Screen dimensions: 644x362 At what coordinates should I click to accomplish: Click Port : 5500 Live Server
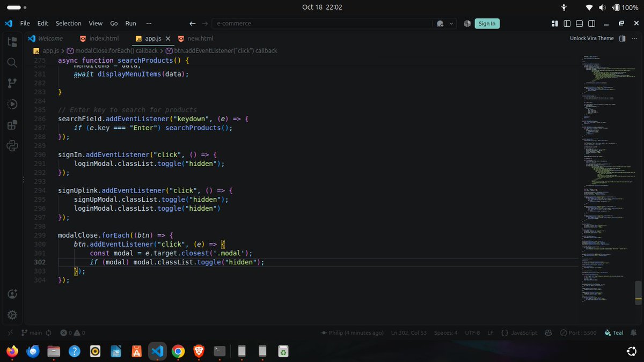(578, 333)
